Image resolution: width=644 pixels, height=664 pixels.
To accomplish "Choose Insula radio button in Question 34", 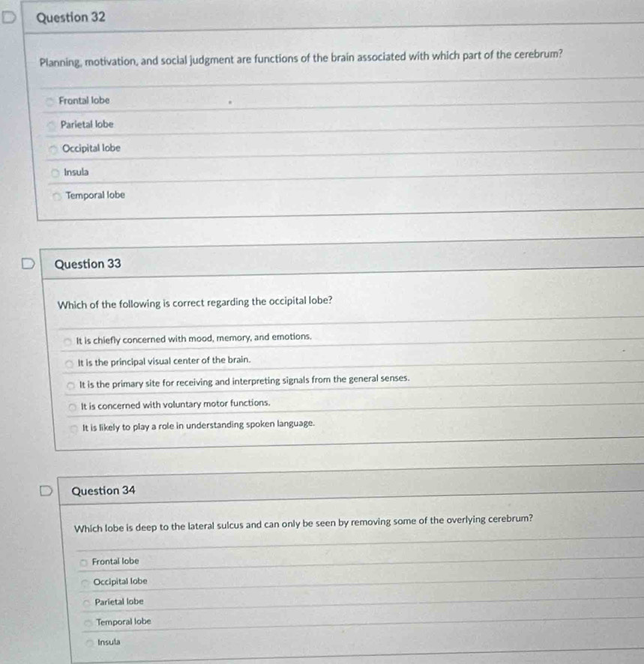I will tap(90, 642).
